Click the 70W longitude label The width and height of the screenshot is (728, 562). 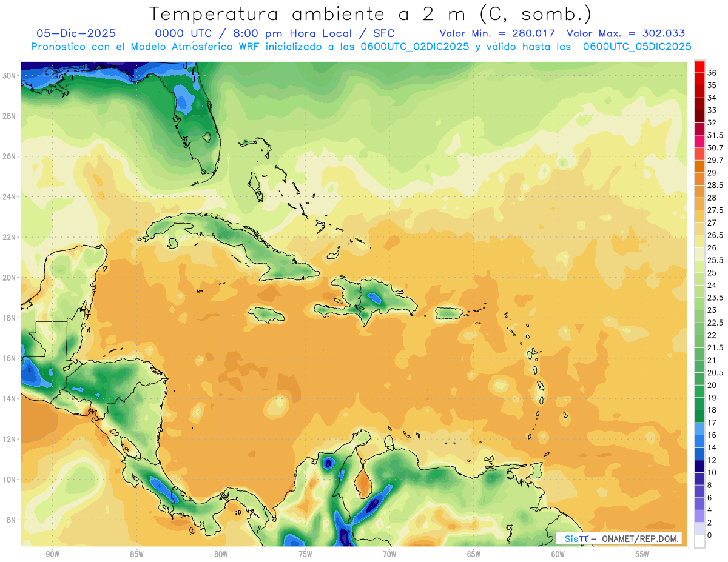coord(389,554)
